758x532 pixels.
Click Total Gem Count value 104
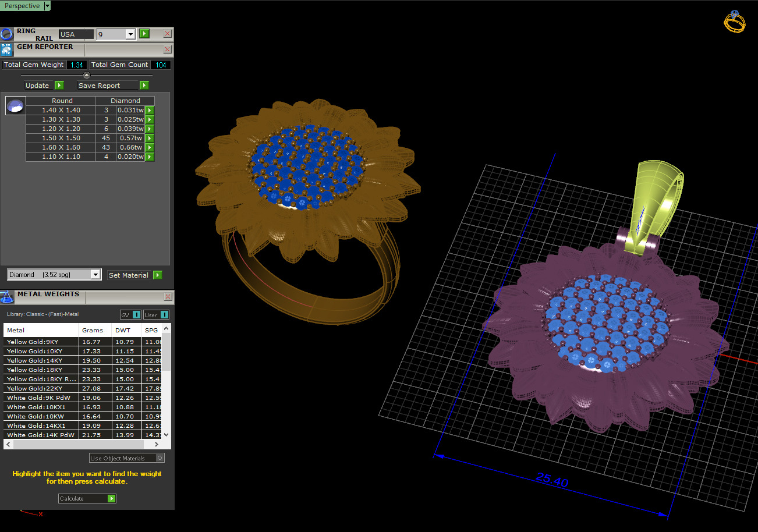point(161,65)
